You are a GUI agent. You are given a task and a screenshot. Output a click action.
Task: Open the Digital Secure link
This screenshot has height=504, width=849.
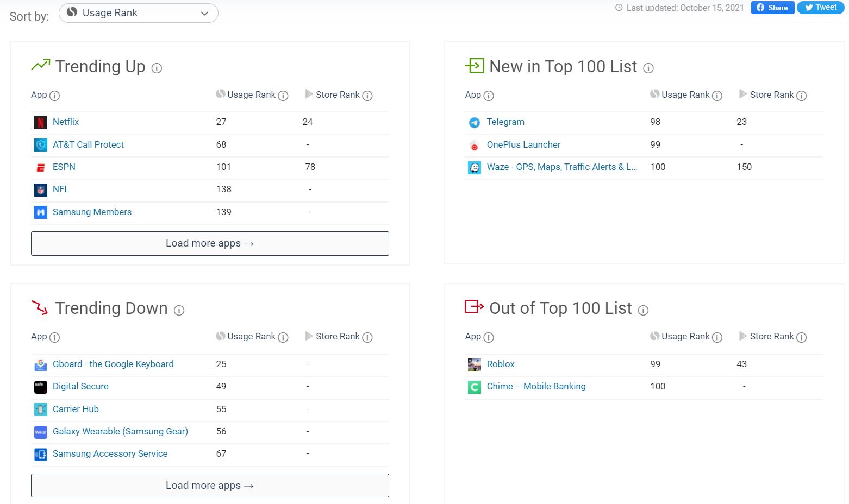click(80, 386)
